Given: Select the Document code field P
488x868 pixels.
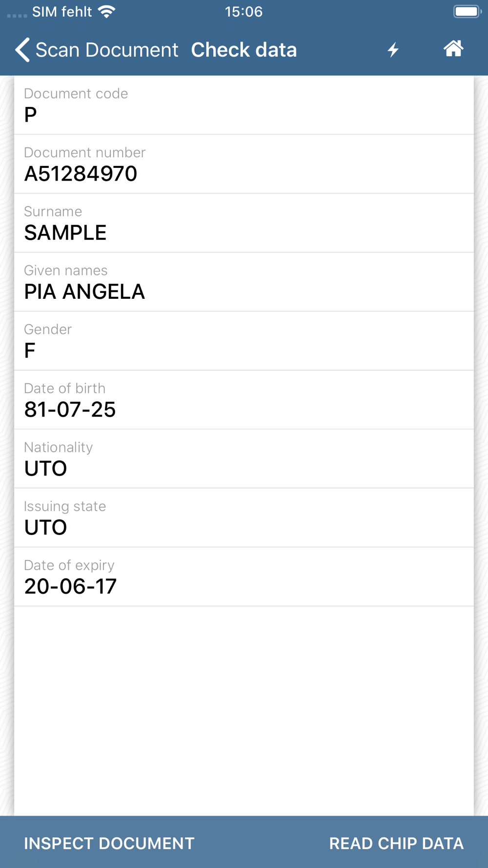Looking at the screenshot, I should click(244, 105).
